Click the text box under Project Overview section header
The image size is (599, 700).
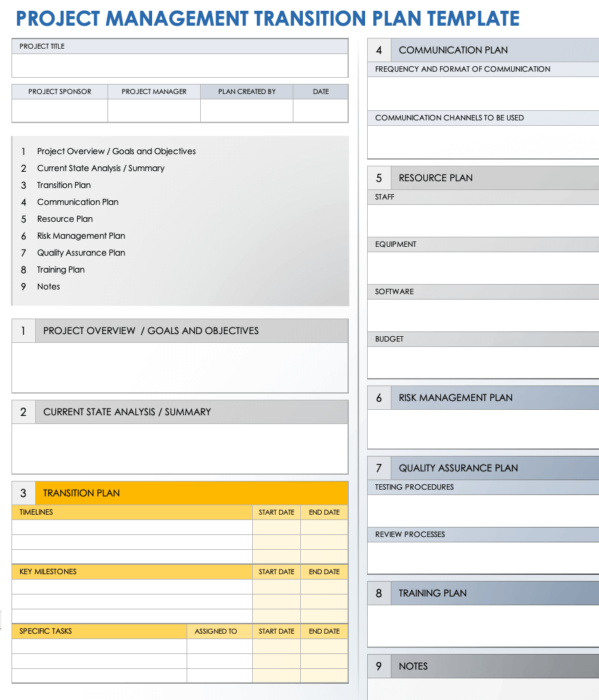(x=180, y=367)
